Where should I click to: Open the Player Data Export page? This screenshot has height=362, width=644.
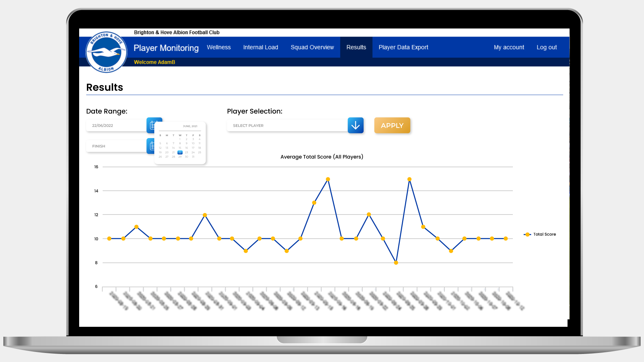(x=403, y=47)
